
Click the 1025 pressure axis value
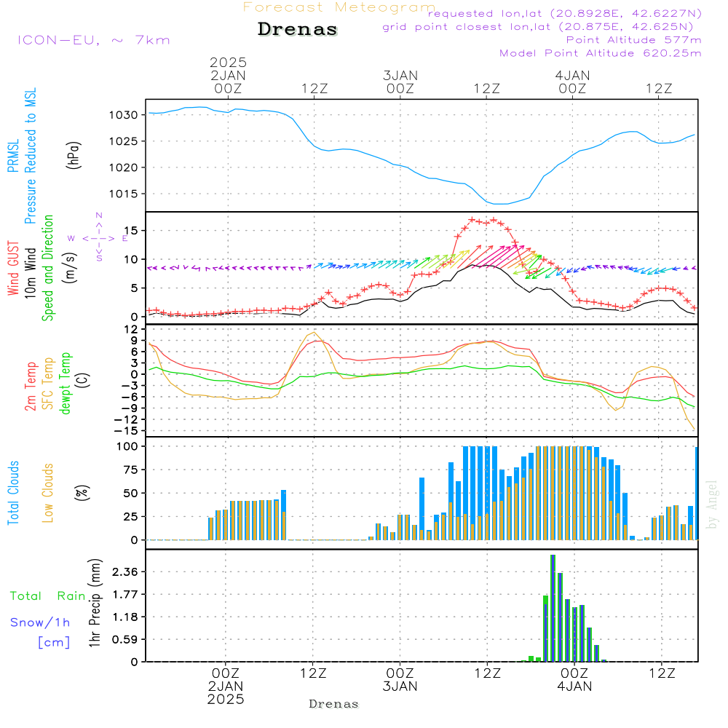click(x=124, y=141)
